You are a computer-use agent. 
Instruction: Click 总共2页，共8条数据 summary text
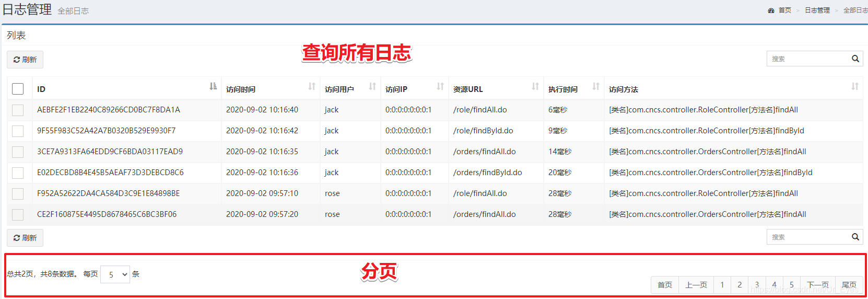click(x=42, y=274)
